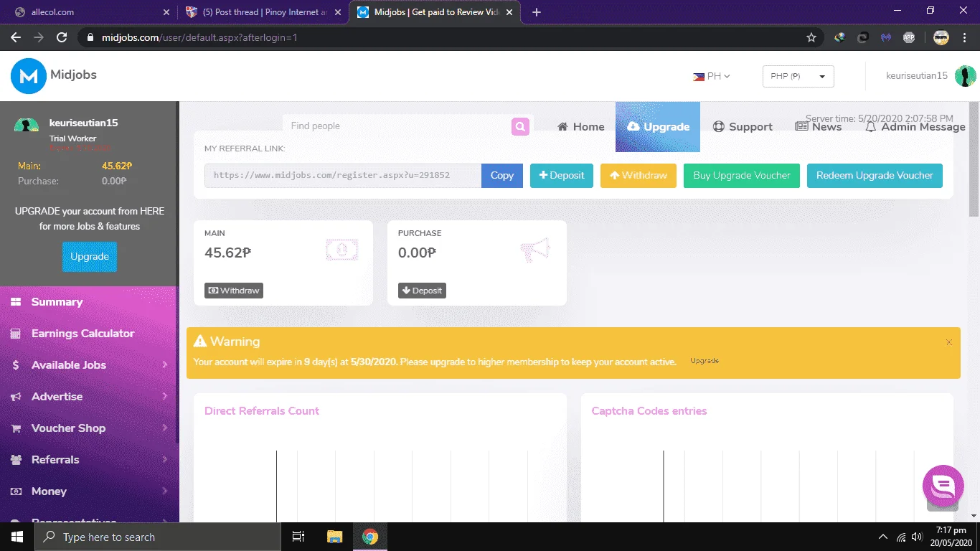
Task: Dismiss the Warning banner with the X
Action: pos(949,342)
